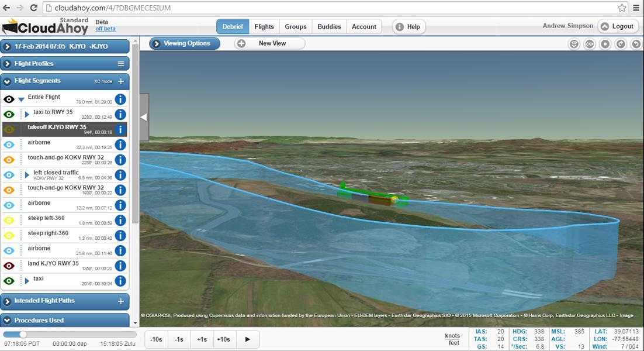Collapse the Procedures Used panel
644x351 pixels.
pyautogui.click(x=7, y=320)
